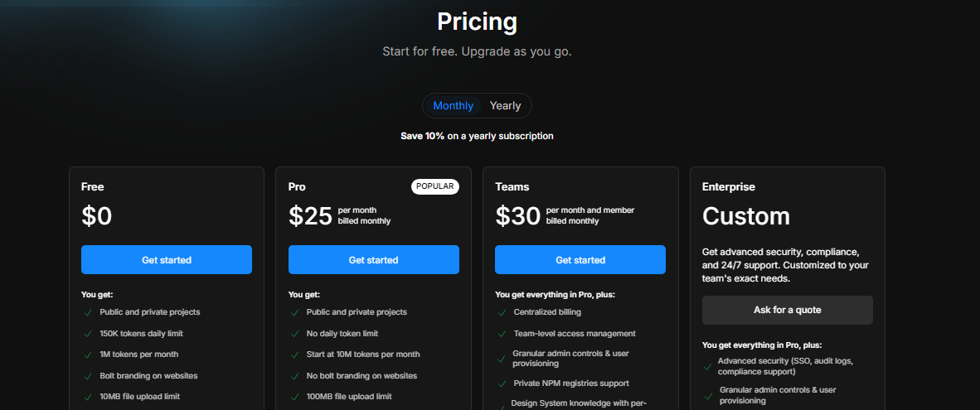The width and height of the screenshot is (980, 410).
Task: Choose Get started under the Pro plan
Action: [373, 260]
